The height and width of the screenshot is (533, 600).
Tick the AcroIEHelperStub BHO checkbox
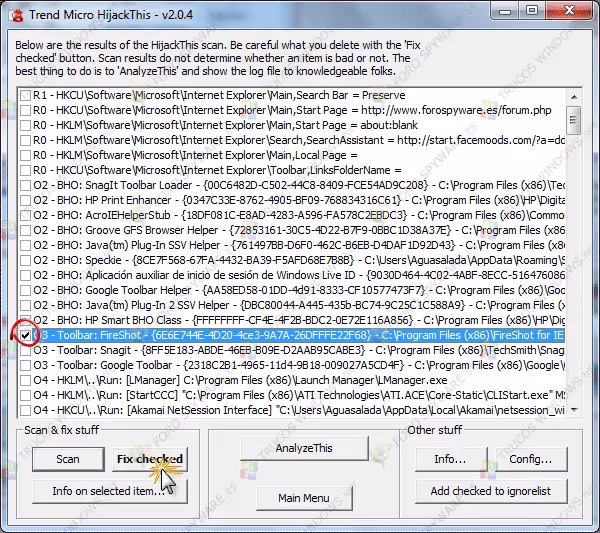pyautogui.click(x=25, y=215)
